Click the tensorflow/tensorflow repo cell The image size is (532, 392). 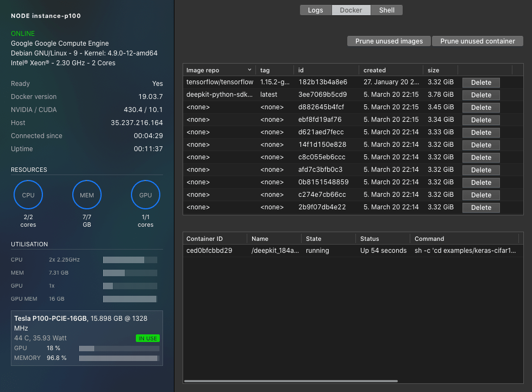(x=220, y=82)
